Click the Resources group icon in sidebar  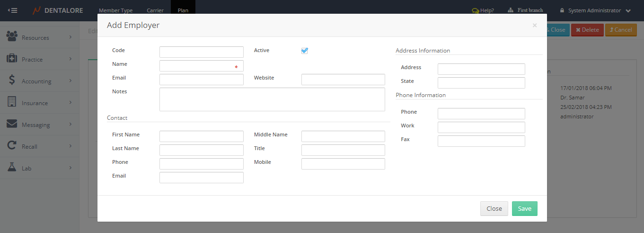[12, 36]
